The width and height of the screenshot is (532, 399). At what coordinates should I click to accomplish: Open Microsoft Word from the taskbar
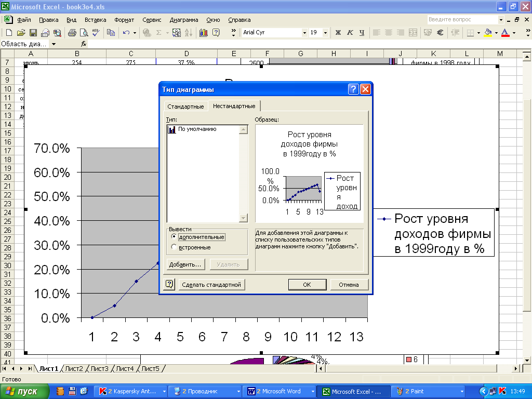[x=279, y=391]
